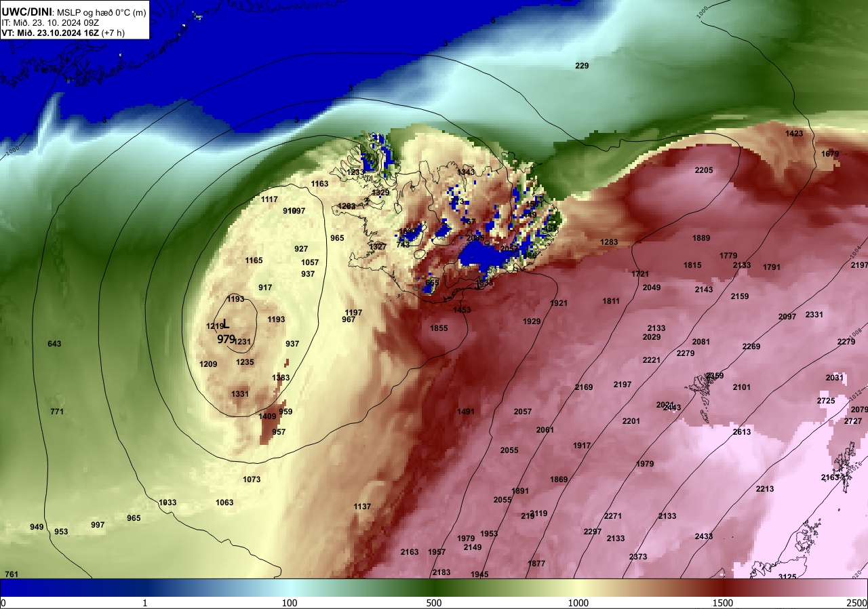Click the height value 1815
Image resolution: width=868 pixels, height=609 pixels.
click(x=693, y=265)
